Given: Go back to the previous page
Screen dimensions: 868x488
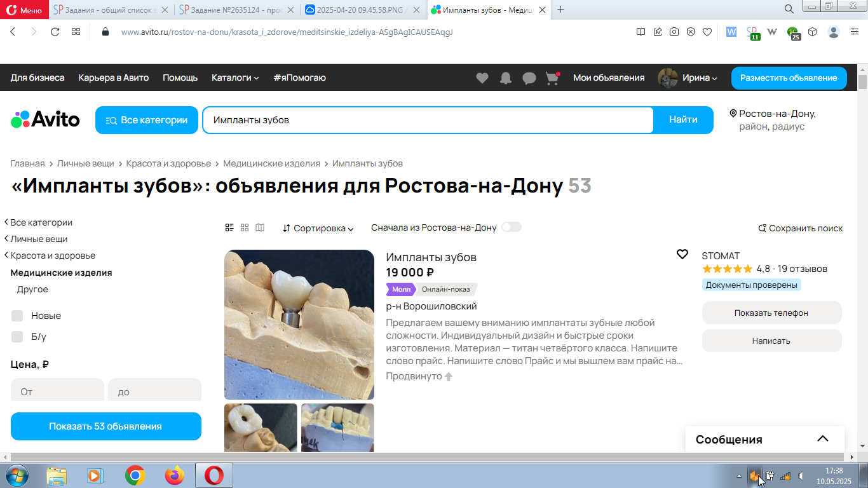Looking at the screenshot, I should click(x=13, y=32).
